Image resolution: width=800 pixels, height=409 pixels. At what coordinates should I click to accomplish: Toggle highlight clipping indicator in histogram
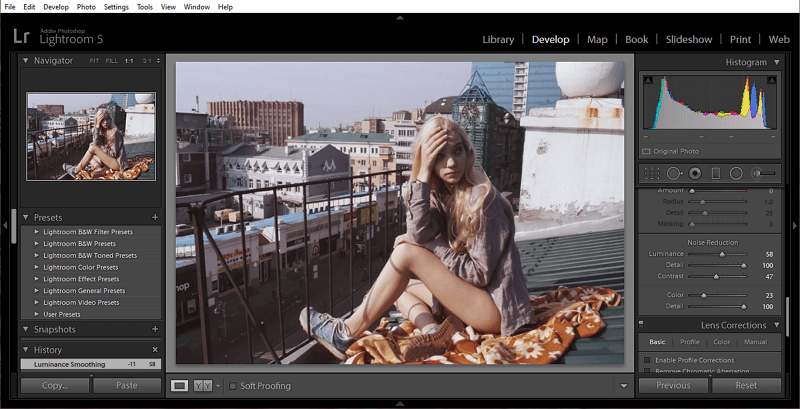coord(771,81)
